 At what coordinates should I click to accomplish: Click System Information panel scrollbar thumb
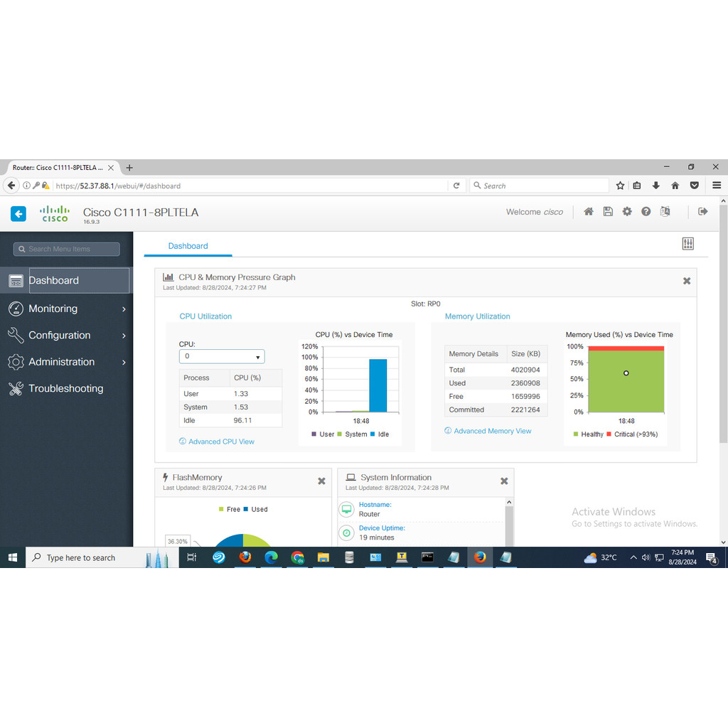(x=509, y=526)
